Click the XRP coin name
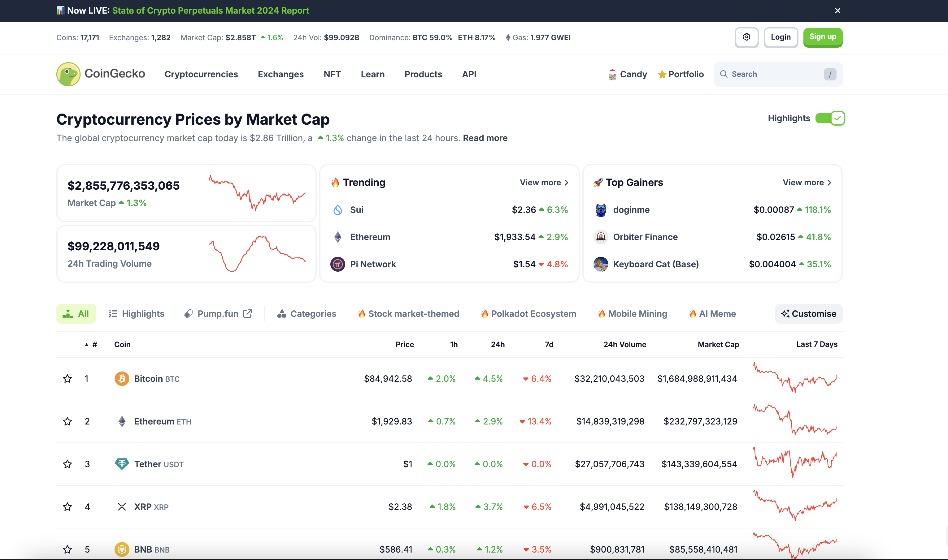 [151, 506]
